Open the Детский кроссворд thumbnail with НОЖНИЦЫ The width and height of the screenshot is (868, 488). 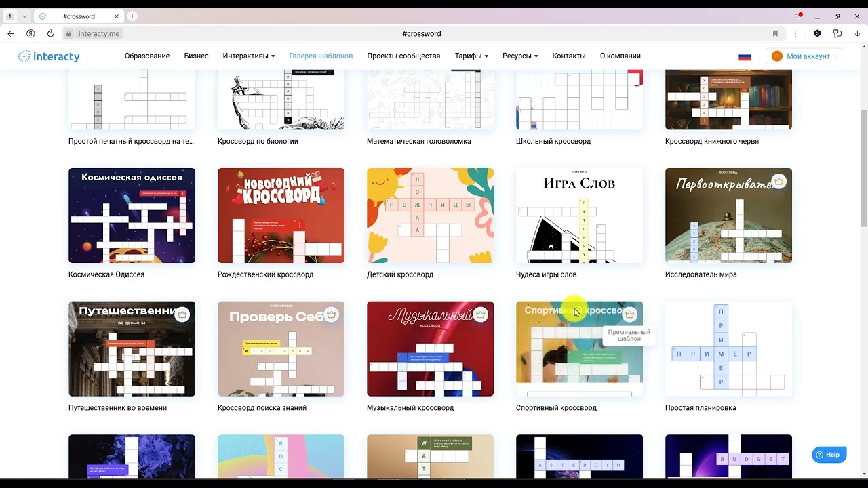click(x=430, y=216)
